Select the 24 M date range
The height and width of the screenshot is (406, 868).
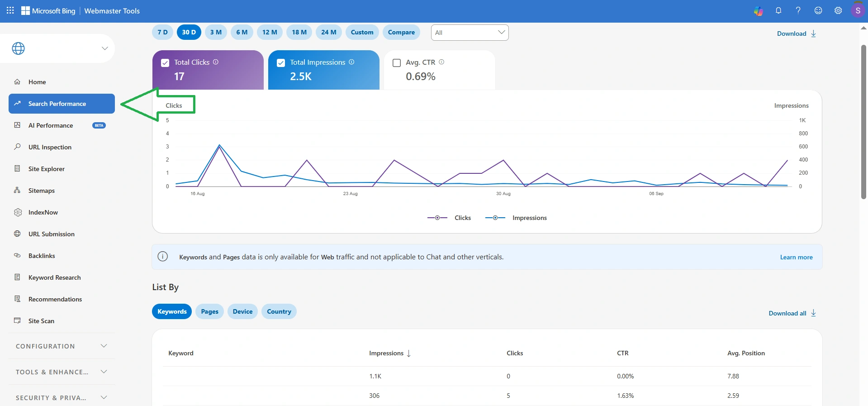point(329,32)
